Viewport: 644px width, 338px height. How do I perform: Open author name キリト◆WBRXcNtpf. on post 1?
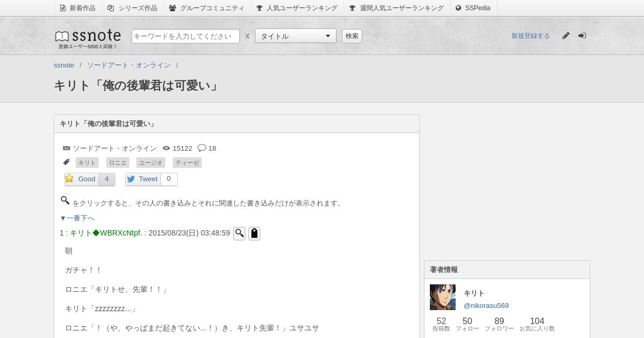pyautogui.click(x=106, y=233)
